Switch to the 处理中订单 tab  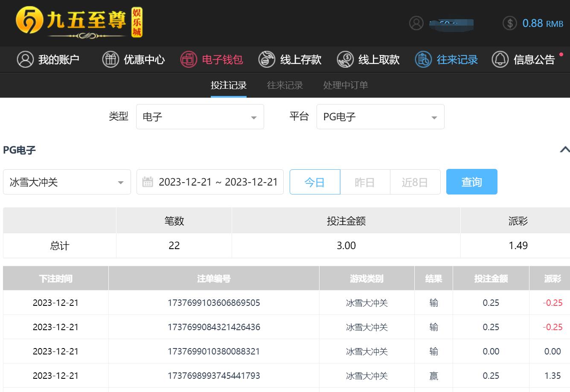(x=346, y=85)
